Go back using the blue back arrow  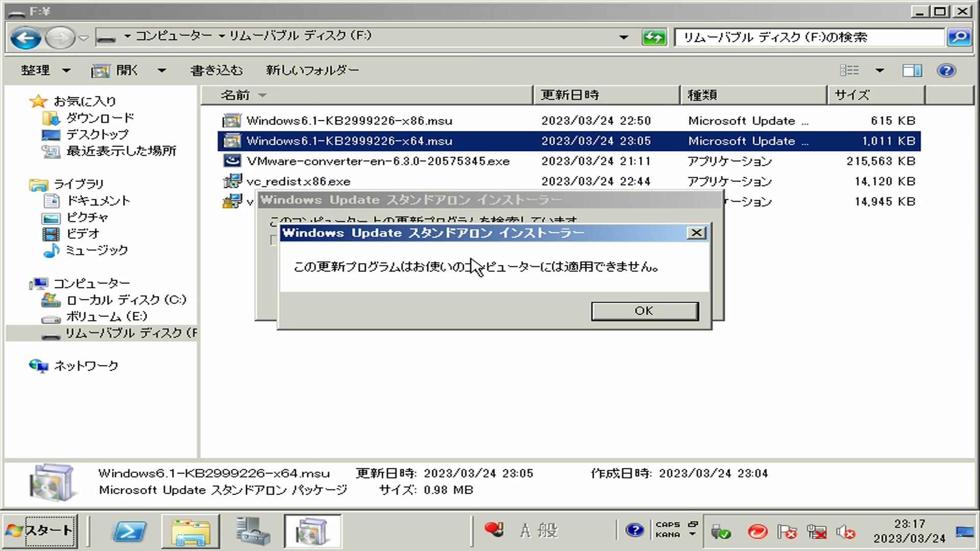pos(25,38)
